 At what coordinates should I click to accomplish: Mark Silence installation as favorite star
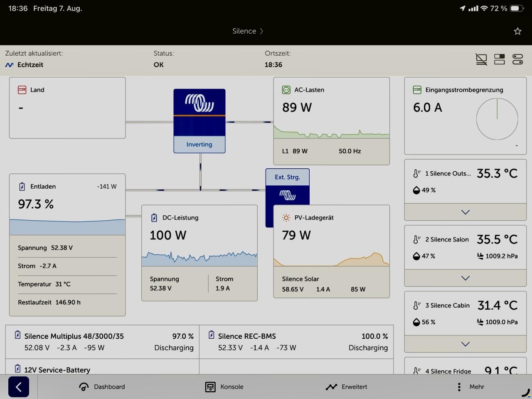pos(517,31)
